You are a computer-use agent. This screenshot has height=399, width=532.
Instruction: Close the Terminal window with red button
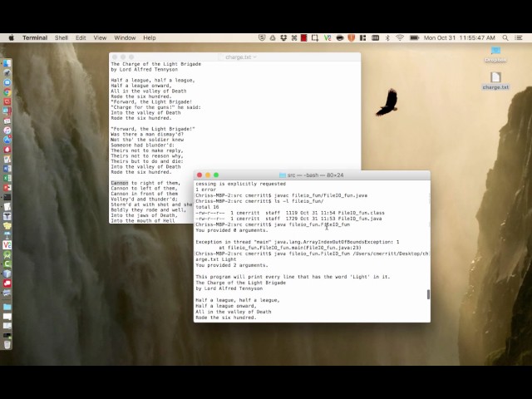pos(199,175)
